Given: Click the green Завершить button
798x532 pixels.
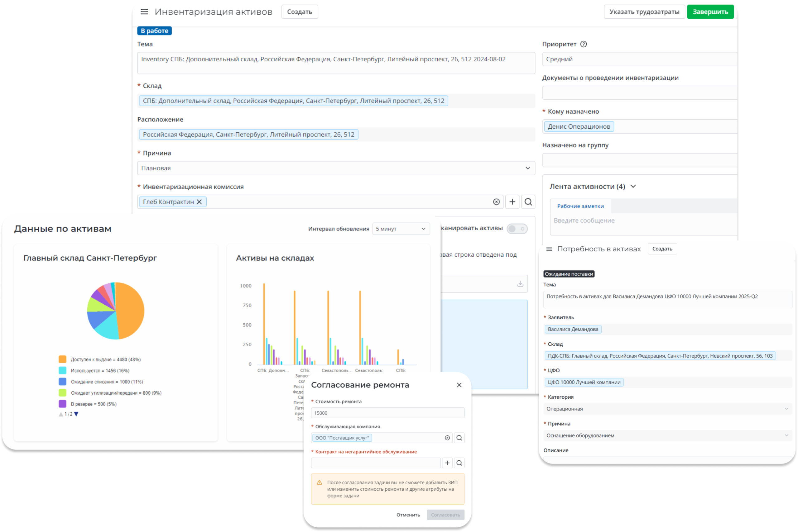Looking at the screenshot, I should pos(710,12).
